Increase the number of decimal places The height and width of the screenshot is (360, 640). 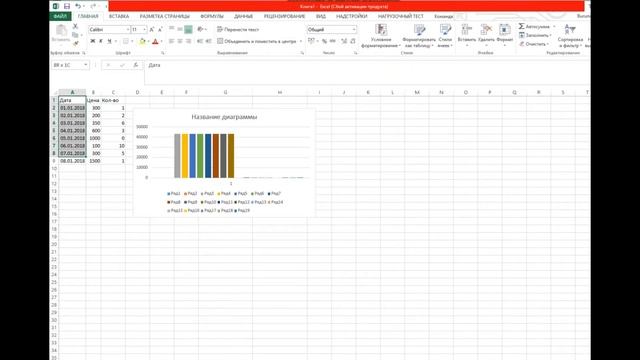344,41
